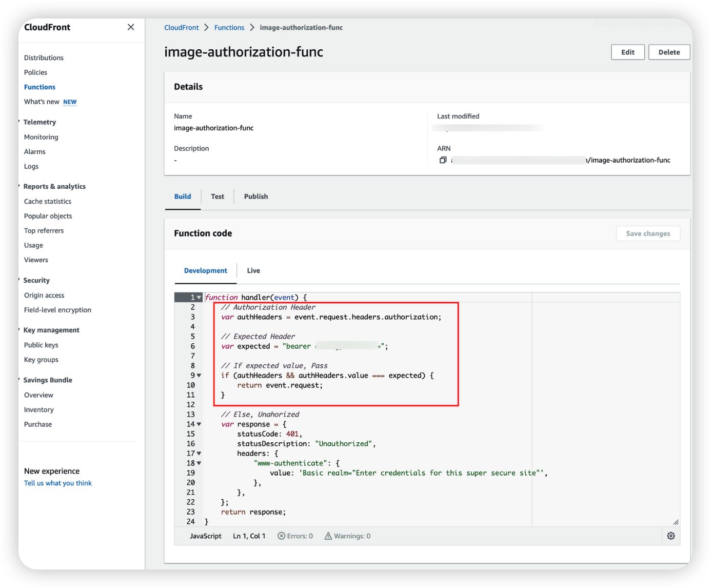Collapse code fold arrow on line 14

(199, 424)
